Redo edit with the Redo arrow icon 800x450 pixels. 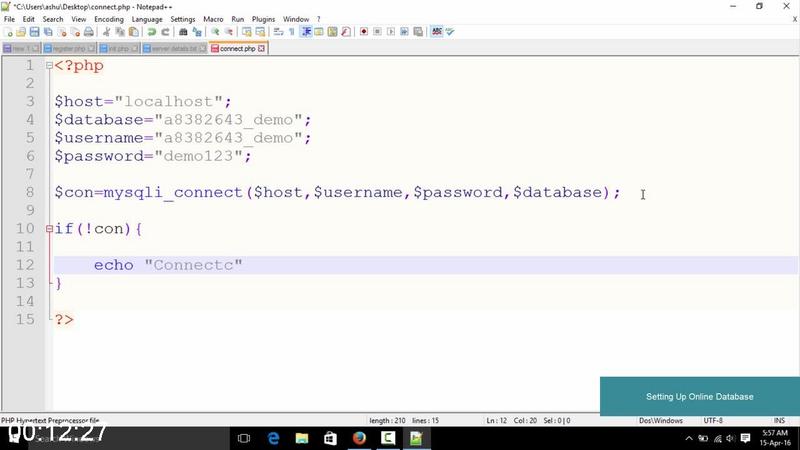point(165,32)
